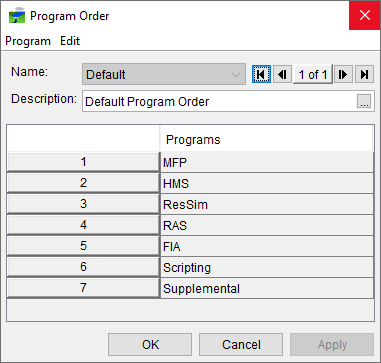
Task: Open the Edit menu
Action: click(x=70, y=41)
